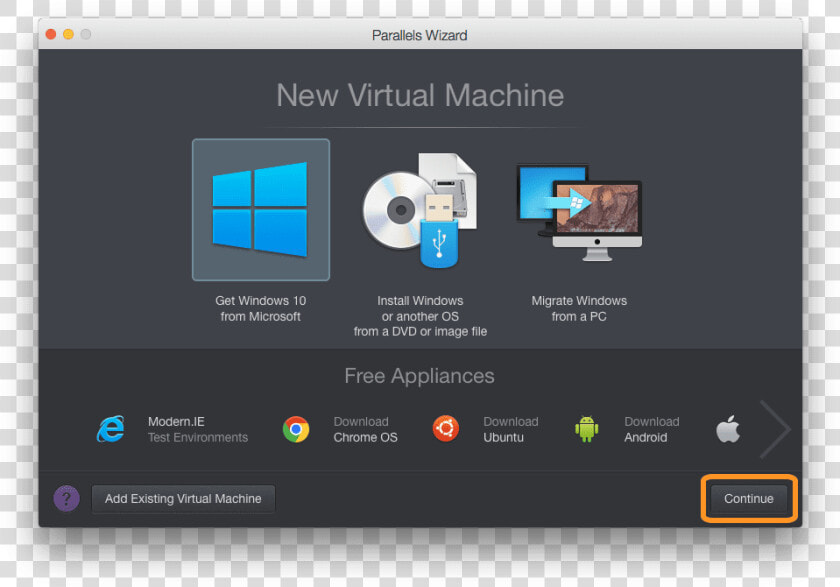Close the Parallels Wizard window
The image size is (840, 587).
(x=51, y=34)
